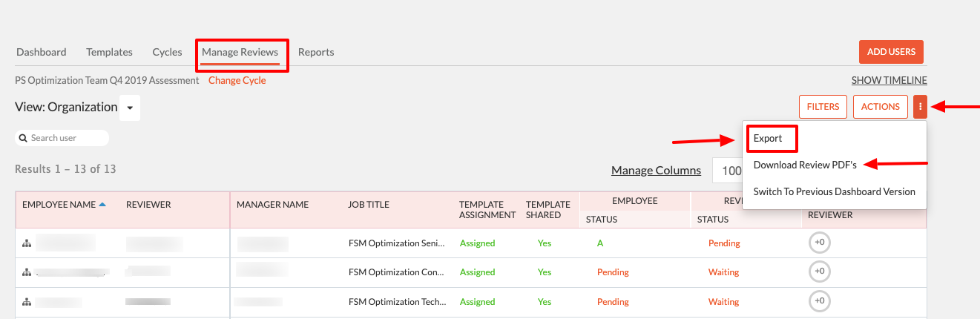This screenshot has height=319, width=980.
Task: Open the Reports tab
Action: (316, 52)
